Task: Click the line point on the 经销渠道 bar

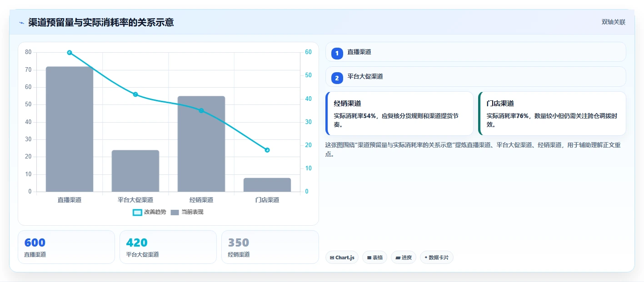Action: (x=201, y=111)
